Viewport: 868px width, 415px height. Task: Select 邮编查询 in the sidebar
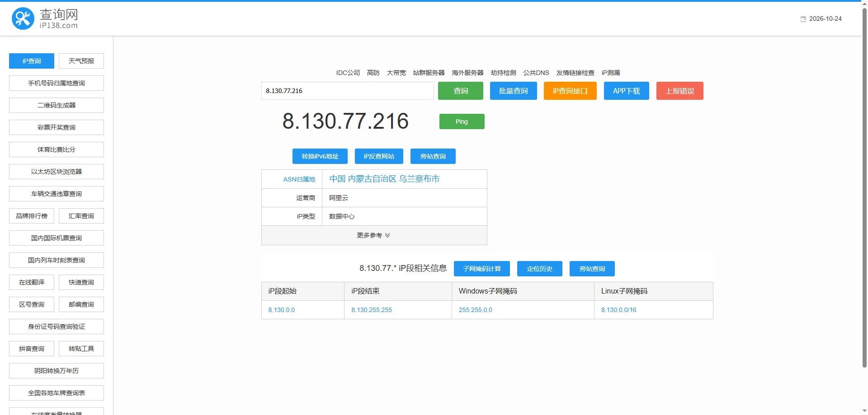[x=81, y=304]
